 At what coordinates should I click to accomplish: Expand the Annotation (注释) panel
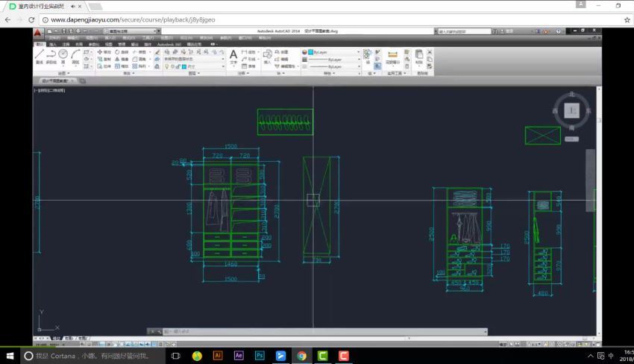(x=243, y=73)
